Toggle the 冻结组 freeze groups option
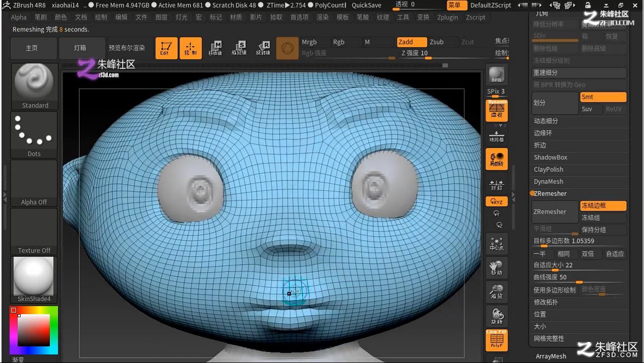Image resolution: width=644 pixels, height=363 pixels. [603, 218]
